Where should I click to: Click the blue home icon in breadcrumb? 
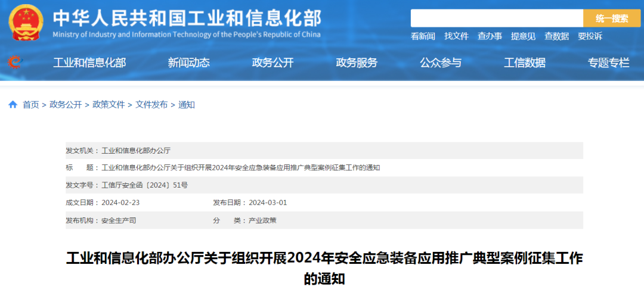click(13, 105)
